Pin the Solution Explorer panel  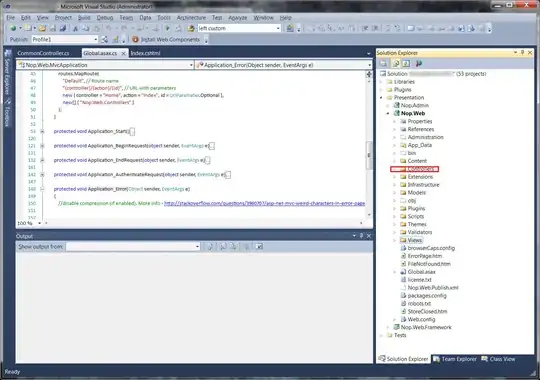click(522, 53)
